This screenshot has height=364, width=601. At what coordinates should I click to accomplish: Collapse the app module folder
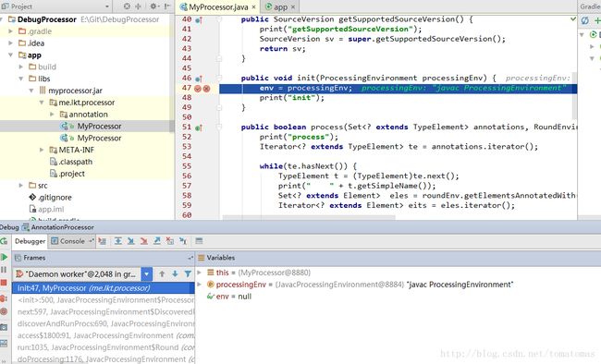click(x=11, y=55)
